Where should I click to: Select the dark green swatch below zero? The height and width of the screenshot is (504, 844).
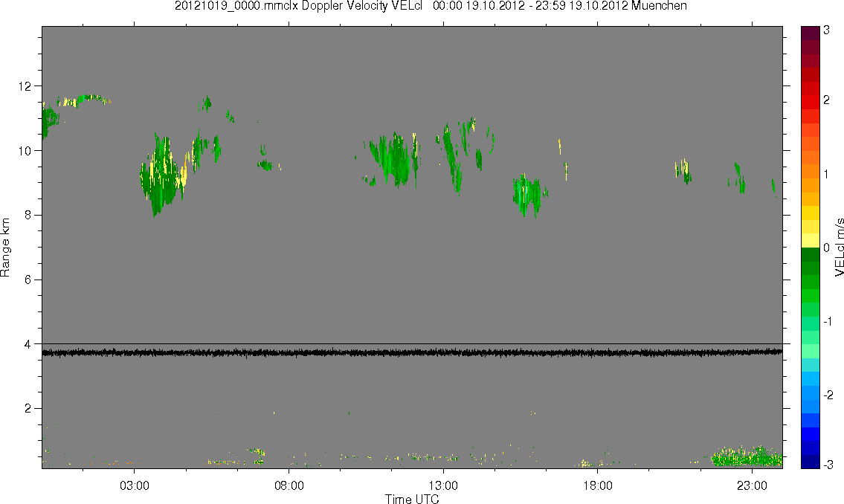pos(810,254)
